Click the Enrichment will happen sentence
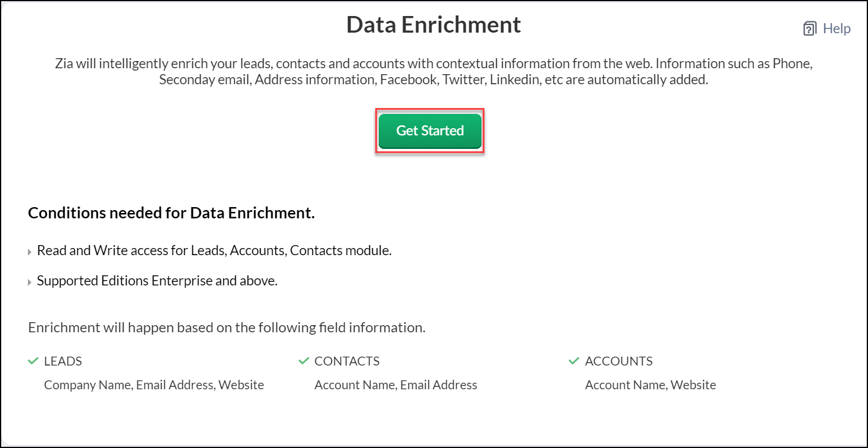Image resolution: width=868 pixels, height=448 pixels. click(x=226, y=328)
